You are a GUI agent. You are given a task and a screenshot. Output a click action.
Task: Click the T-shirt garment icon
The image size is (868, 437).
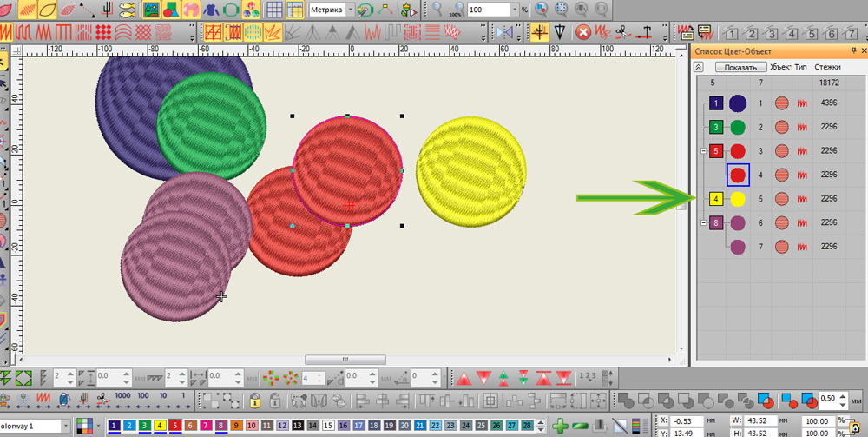point(212,10)
